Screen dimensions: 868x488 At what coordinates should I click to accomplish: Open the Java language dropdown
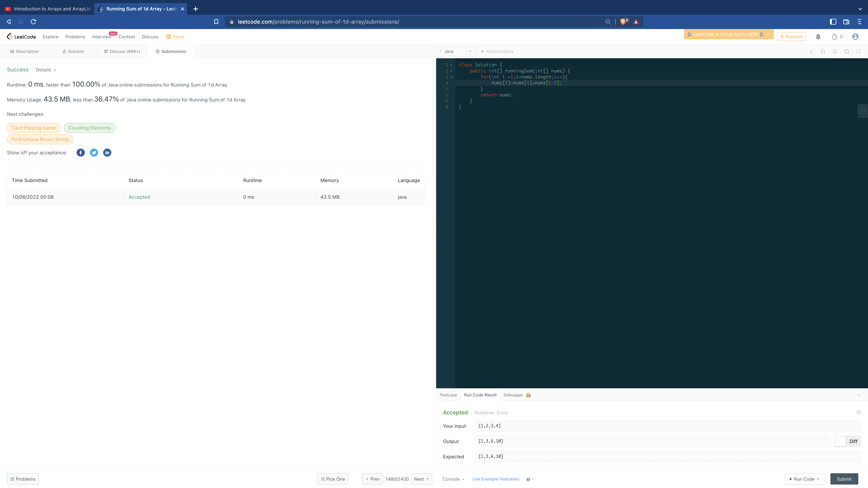(x=456, y=52)
